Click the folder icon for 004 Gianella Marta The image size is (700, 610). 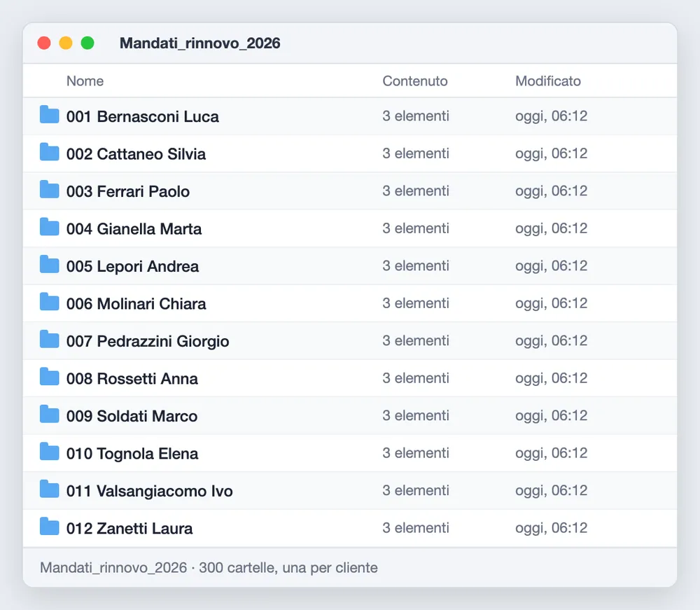tap(49, 228)
